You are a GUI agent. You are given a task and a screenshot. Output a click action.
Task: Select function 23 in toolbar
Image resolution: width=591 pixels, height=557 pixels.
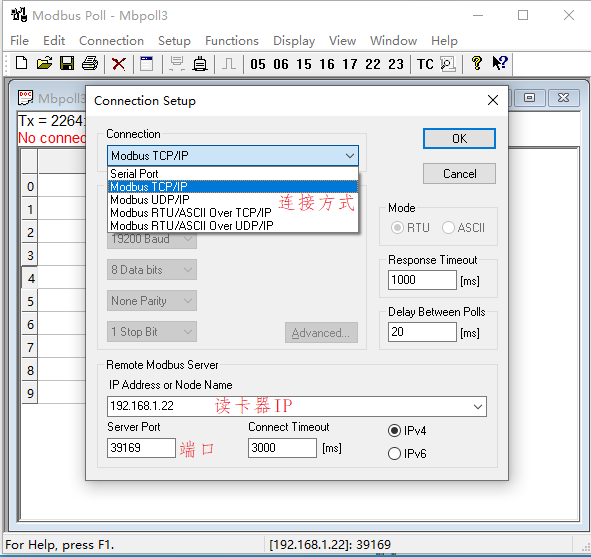coord(396,64)
